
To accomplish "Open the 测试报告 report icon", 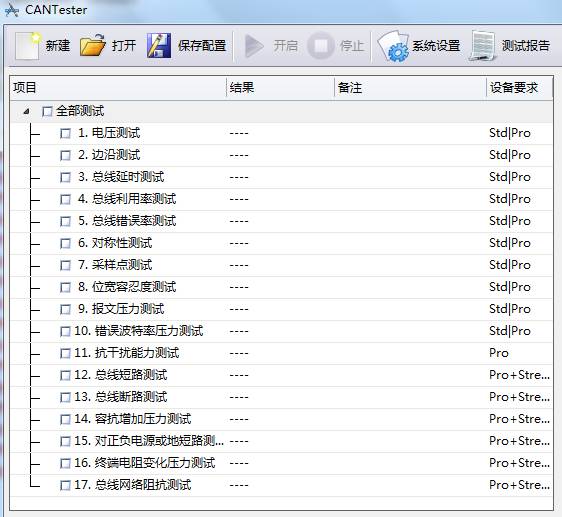I will (x=484, y=46).
